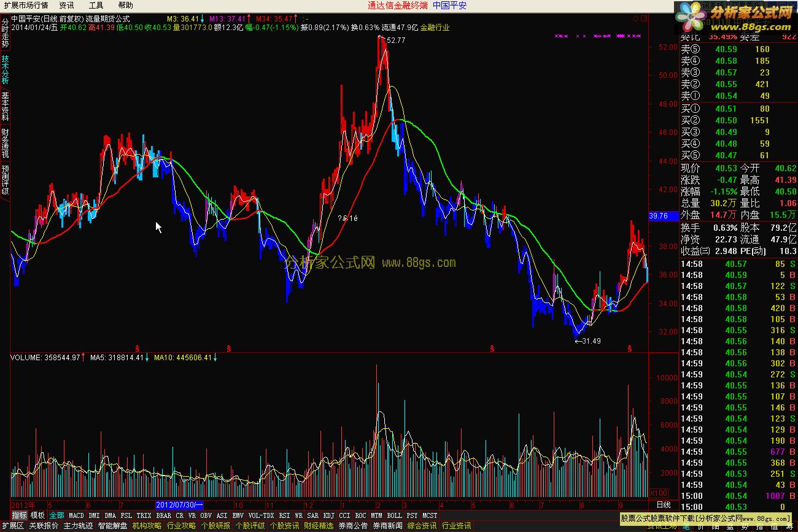Screen dimensions: 798x532
Task: Open the 机构攻略 bottom tab
Action: [x=147, y=526]
